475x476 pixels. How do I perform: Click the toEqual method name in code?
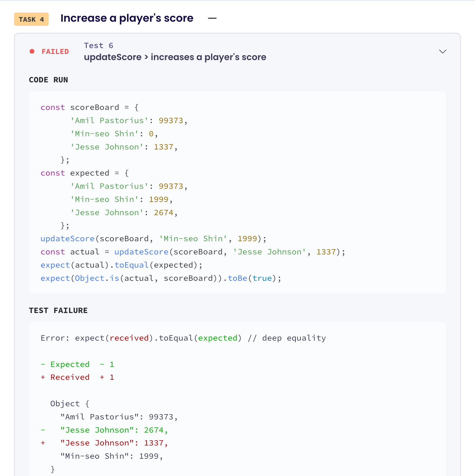(x=131, y=265)
